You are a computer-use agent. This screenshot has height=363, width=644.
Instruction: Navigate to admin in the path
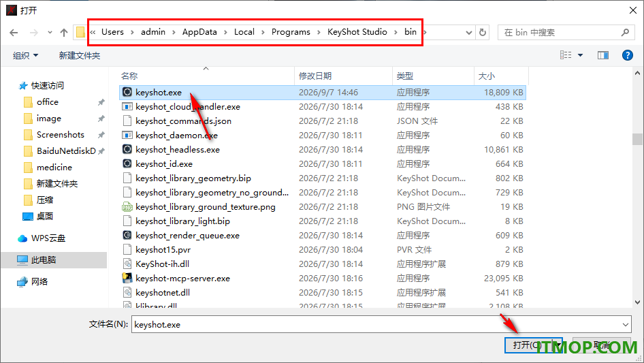[152, 32]
